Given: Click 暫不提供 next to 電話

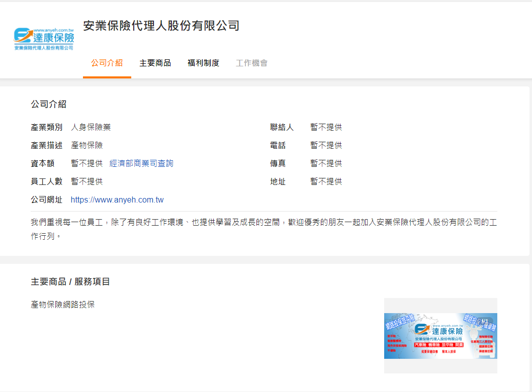Looking at the screenshot, I should coord(326,145).
